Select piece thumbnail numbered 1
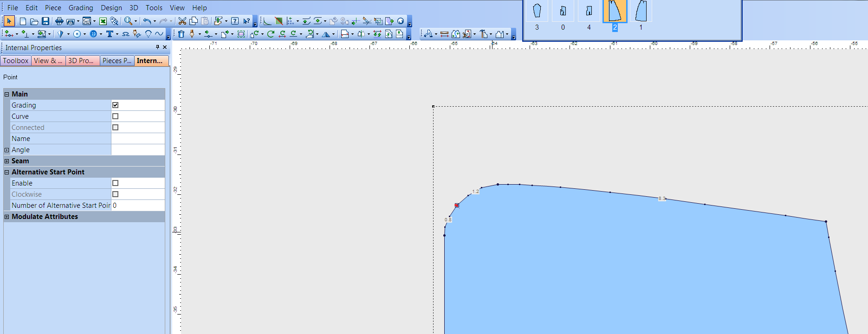The width and height of the screenshot is (868, 334). point(641,11)
